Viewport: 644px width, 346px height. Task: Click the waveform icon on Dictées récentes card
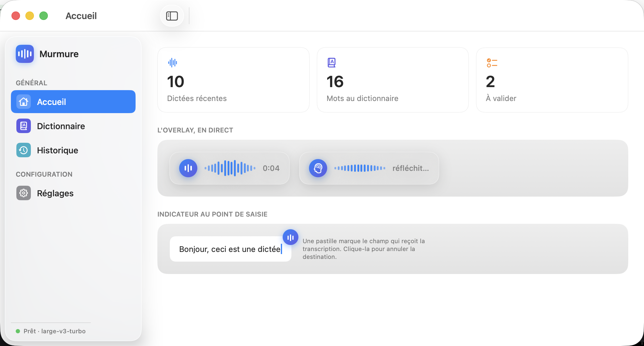172,63
